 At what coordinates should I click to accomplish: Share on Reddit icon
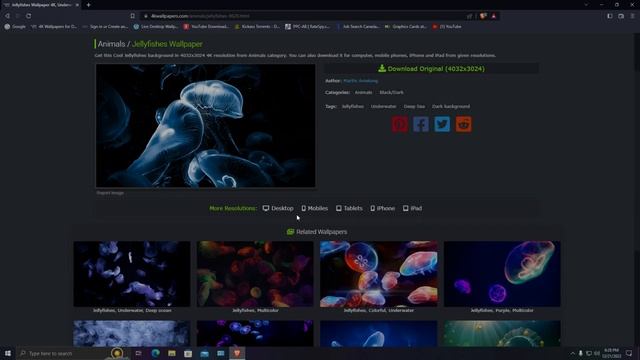click(463, 124)
